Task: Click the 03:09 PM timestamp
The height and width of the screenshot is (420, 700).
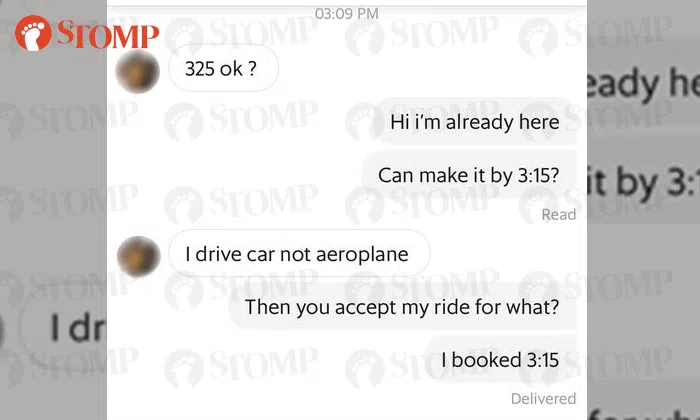Action: (347, 14)
